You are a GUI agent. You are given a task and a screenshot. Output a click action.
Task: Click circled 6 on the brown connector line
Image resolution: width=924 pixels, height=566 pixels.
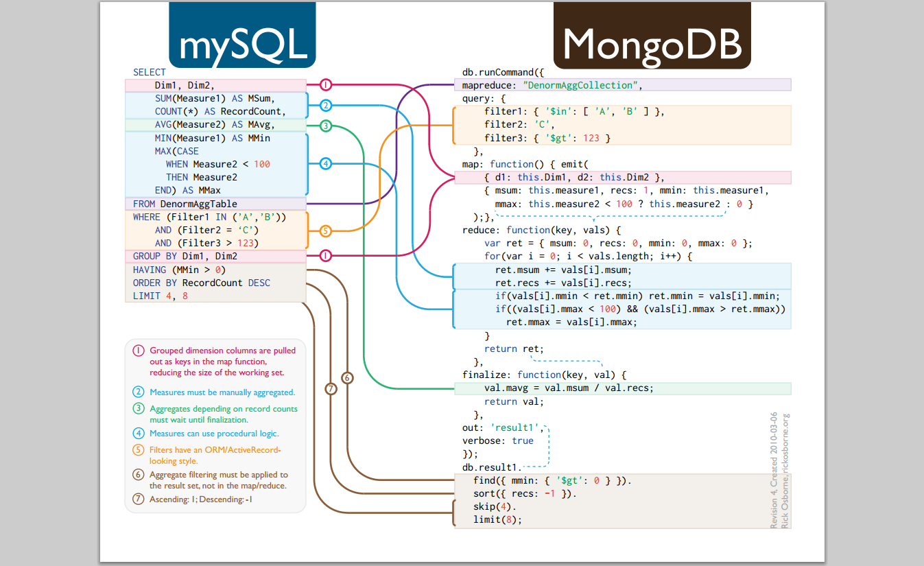(x=347, y=377)
